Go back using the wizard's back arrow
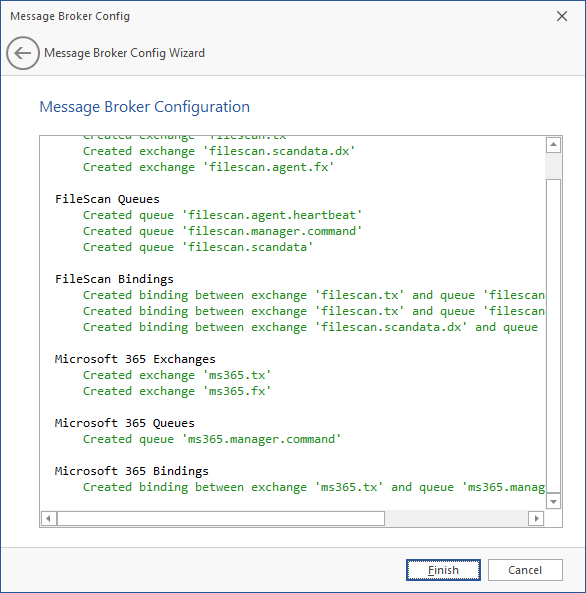 23,53
